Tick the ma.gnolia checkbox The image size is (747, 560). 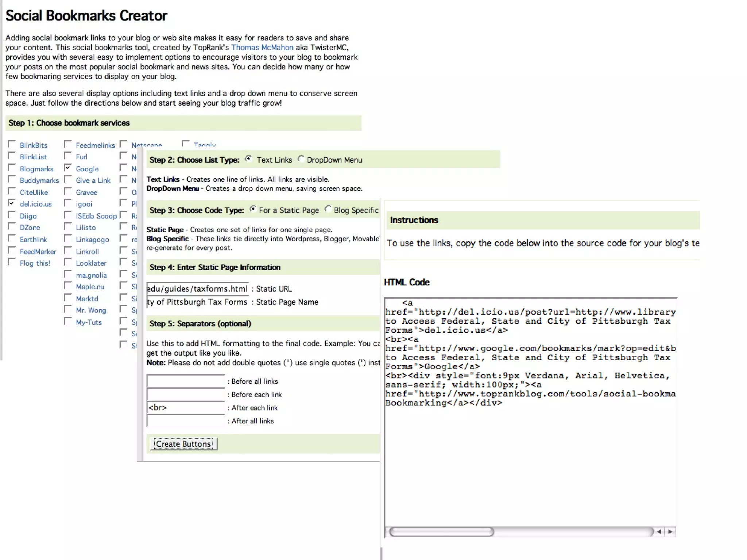pyautogui.click(x=68, y=274)
